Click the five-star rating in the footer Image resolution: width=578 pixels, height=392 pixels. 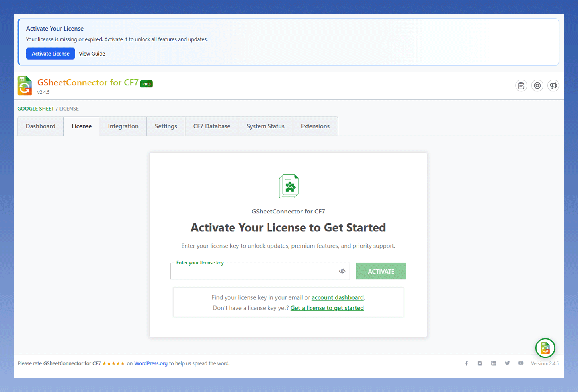(x=113, y=363)
